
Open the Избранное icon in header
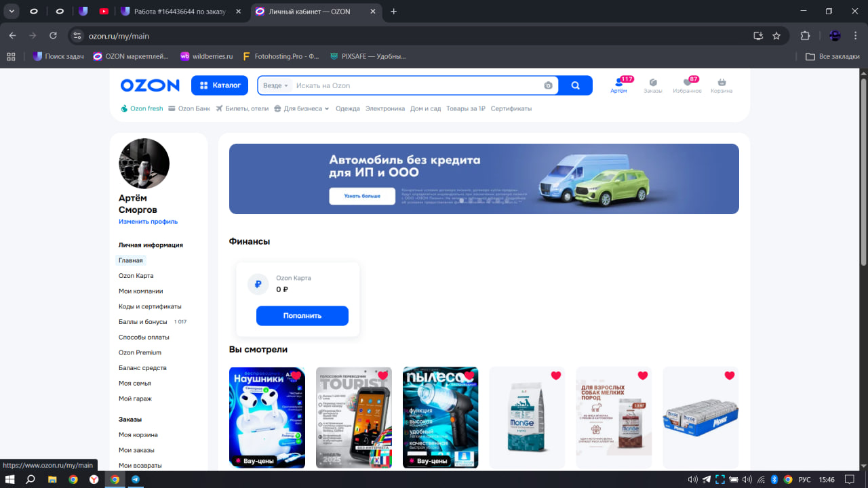click(687, 85)
